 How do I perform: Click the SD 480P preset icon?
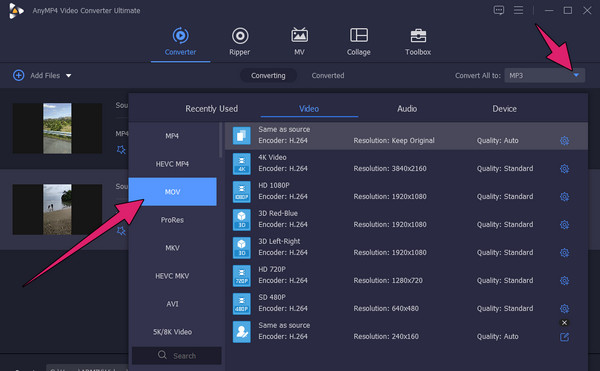[242, 304]
